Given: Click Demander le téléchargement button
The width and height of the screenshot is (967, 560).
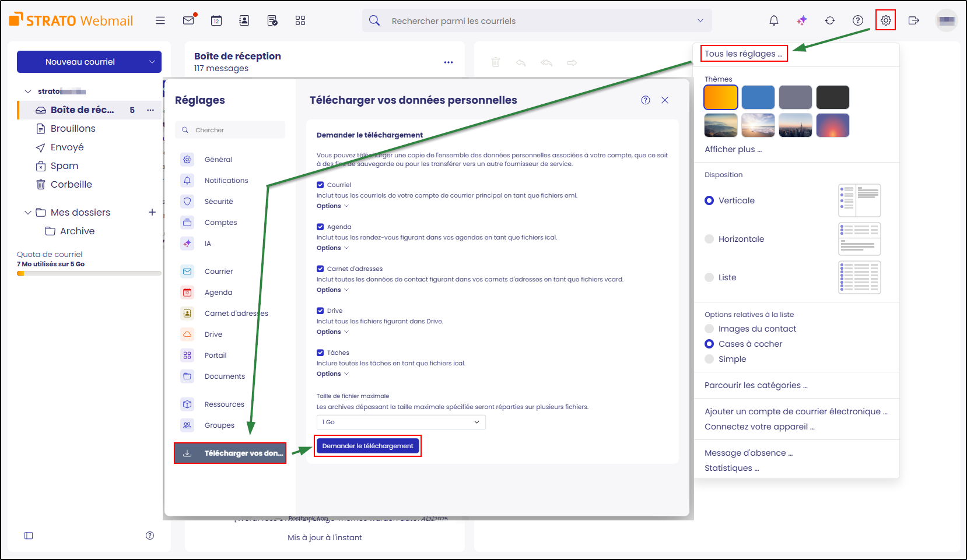Looking at the screenshot, I should [367, 446].
